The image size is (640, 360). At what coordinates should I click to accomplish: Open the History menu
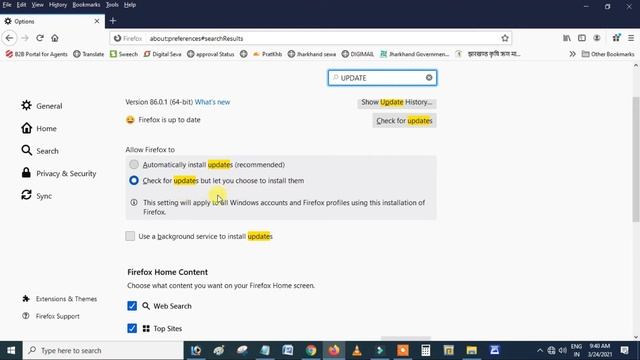click(58, 5)
